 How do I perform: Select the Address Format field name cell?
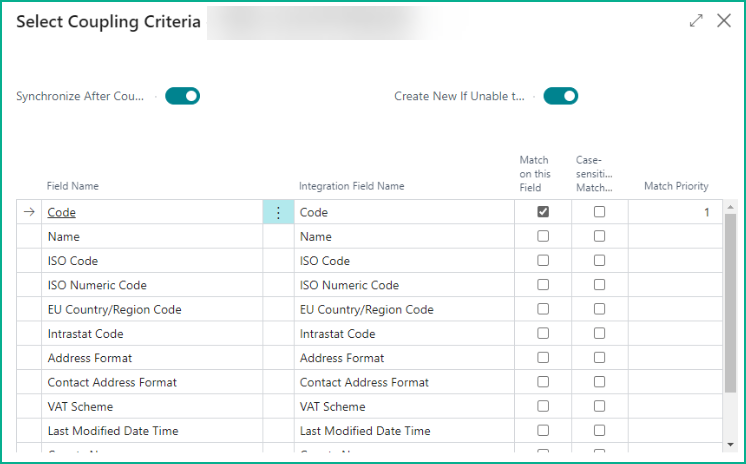152,358
